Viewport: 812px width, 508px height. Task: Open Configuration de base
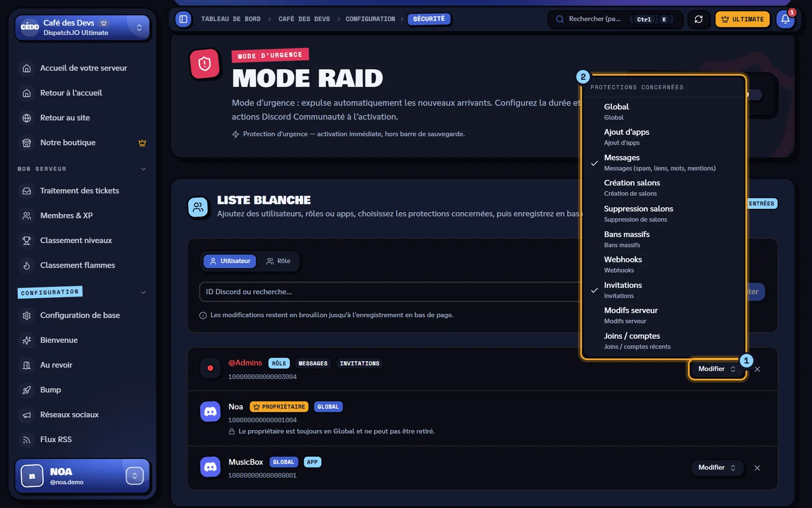(x=83, y=315)
